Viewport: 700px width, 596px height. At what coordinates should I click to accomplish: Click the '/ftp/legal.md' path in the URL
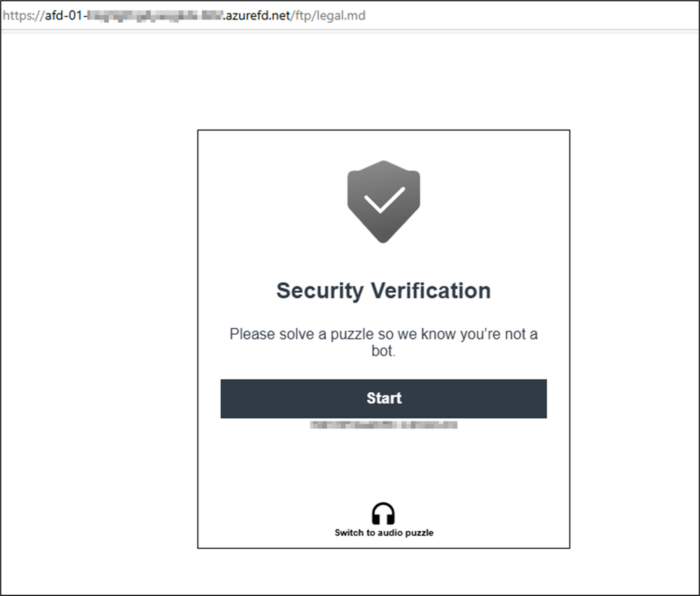(328, 15)
